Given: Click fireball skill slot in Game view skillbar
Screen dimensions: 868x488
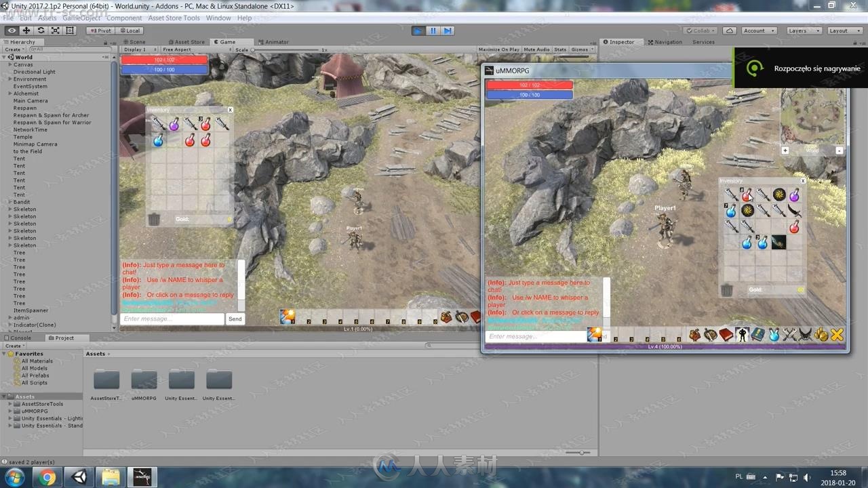Looking at the screenshot, I should tap(288, 317).
